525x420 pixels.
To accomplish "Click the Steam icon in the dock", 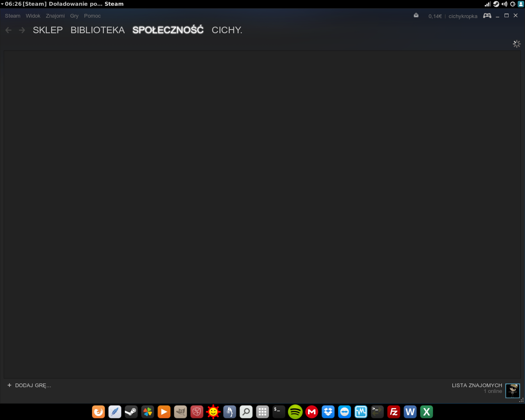I will tap(131, 411).
